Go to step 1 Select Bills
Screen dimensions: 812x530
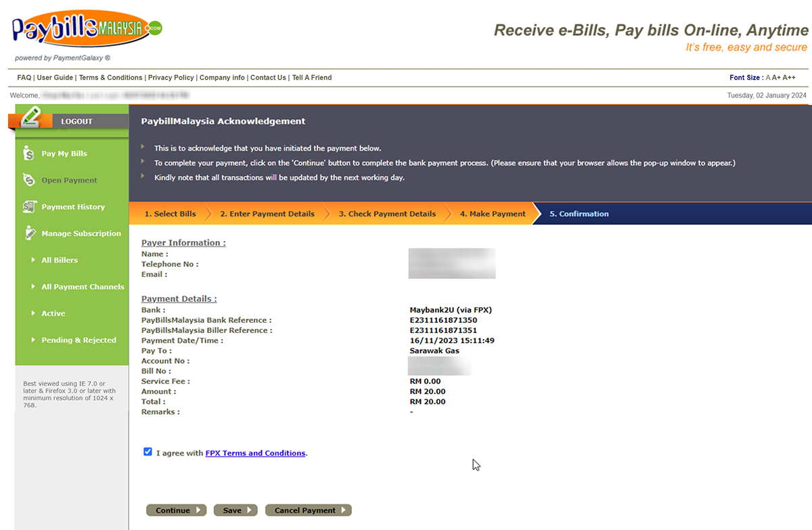pyautogui.click(x=170, y=214)
